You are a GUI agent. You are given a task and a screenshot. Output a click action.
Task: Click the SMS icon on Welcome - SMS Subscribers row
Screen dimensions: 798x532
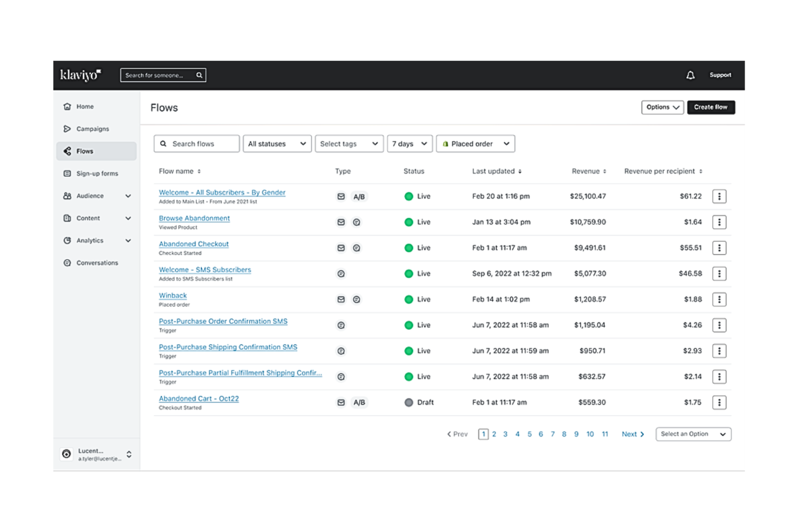(x=341, y=273)
